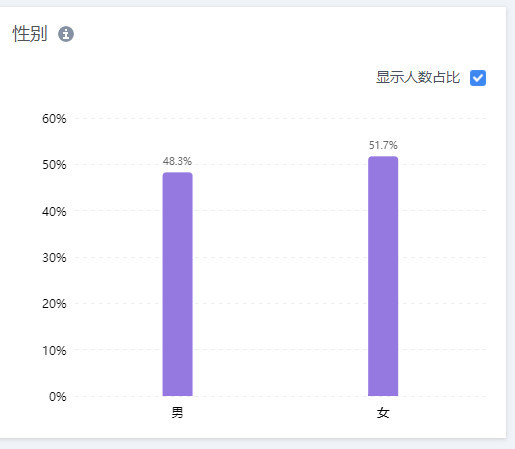This screenshot has width=515, height=449.
Task: Click the top of the 男 bar
Action: pyautogui.click(x=177, y=173)
